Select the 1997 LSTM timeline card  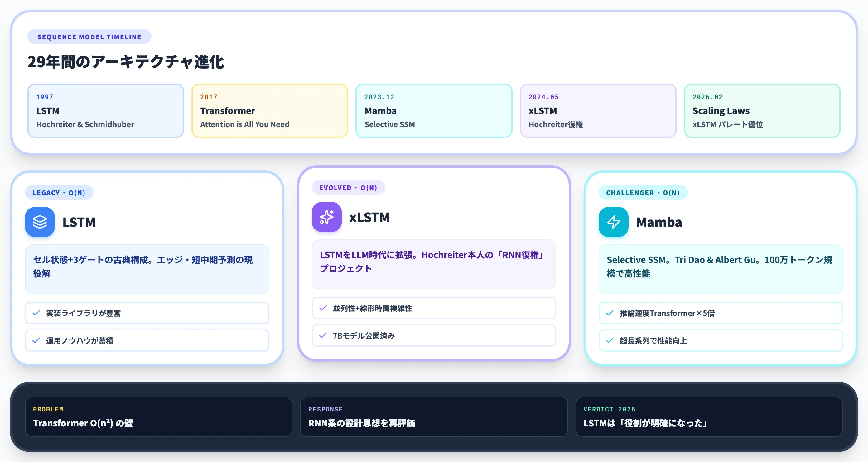105,111
